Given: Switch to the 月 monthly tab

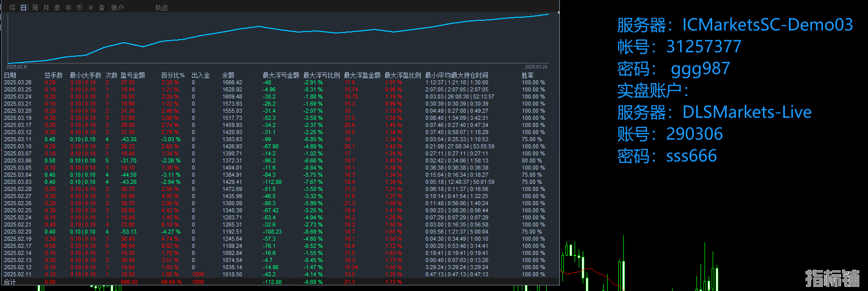Looking at the screenshot, I should [46, 8].
